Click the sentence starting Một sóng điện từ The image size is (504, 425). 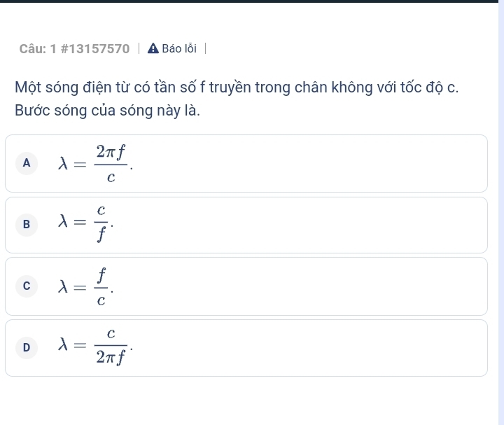coord(237,88)
